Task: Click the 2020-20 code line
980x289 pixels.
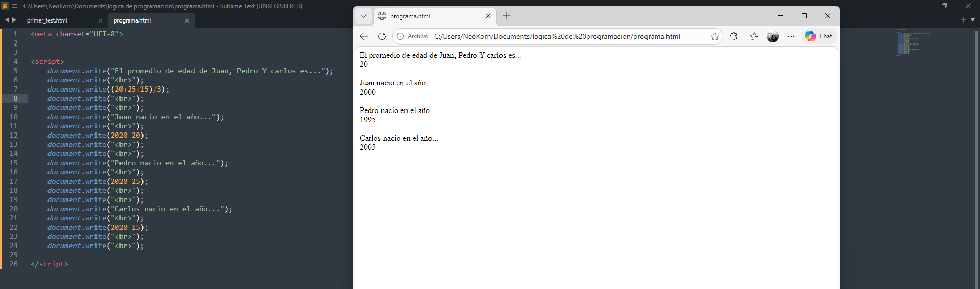Action: (98, 135)
